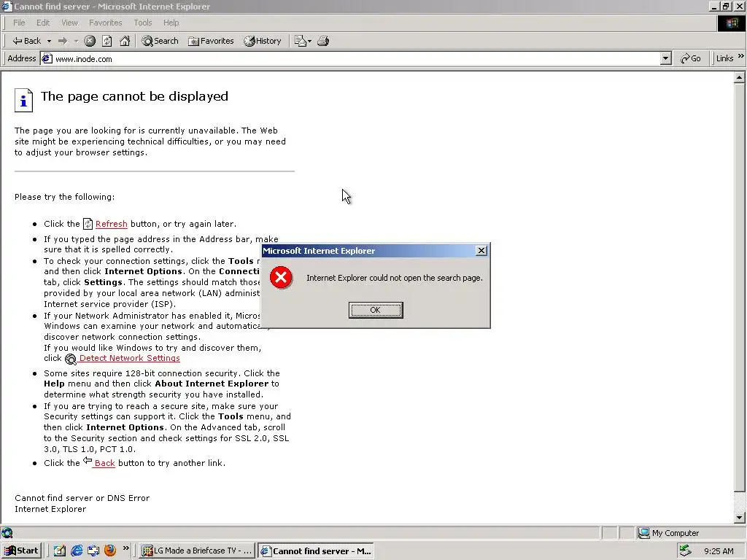Expand the Mail icon dropdown arrow
The height and width of the screenshot is (560, 747).
[309, 41]
